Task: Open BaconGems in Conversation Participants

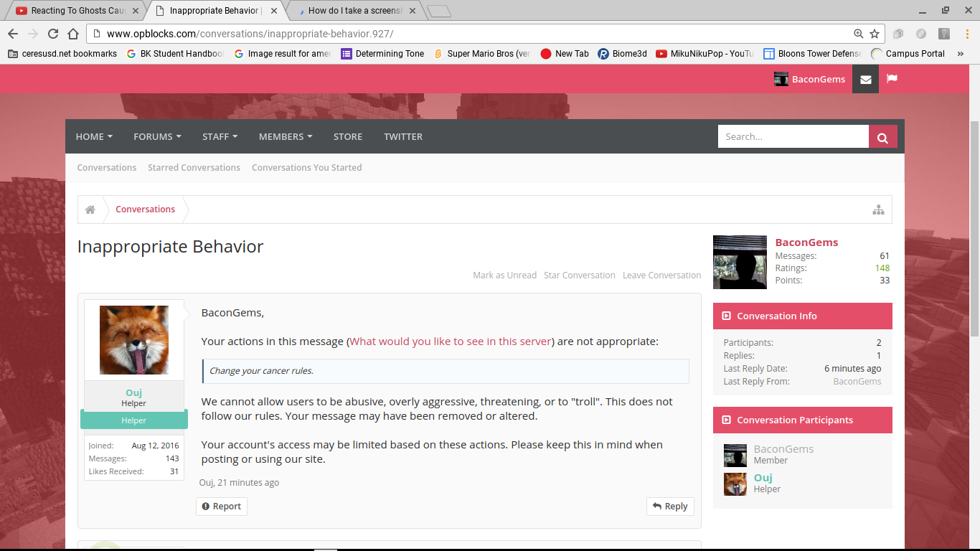Action: 783,449
